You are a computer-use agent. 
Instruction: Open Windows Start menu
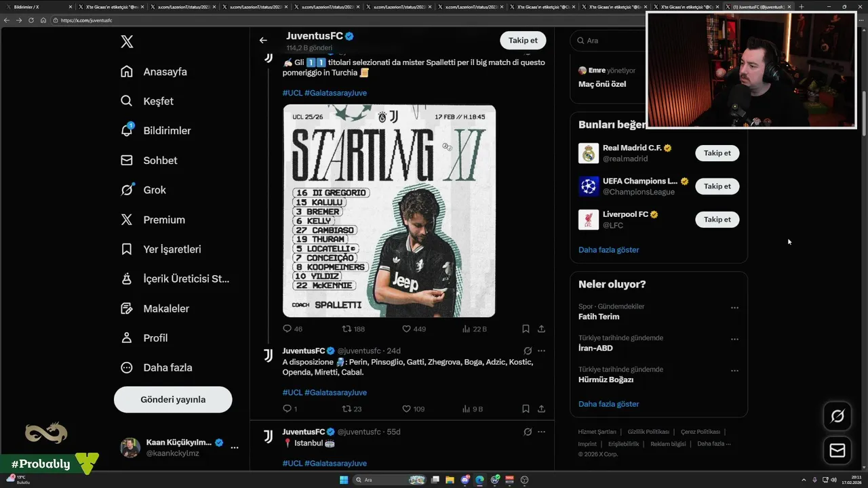point(344,480)
